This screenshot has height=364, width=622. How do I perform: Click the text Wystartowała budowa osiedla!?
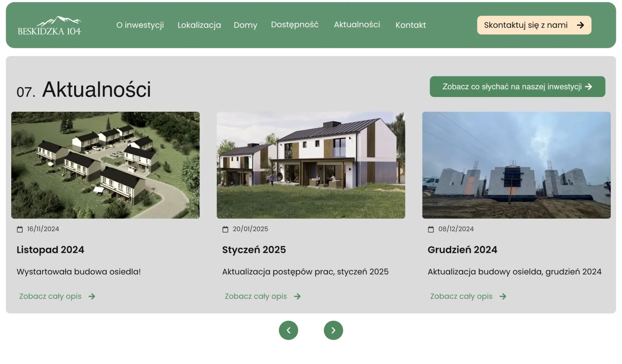point(79,272)
